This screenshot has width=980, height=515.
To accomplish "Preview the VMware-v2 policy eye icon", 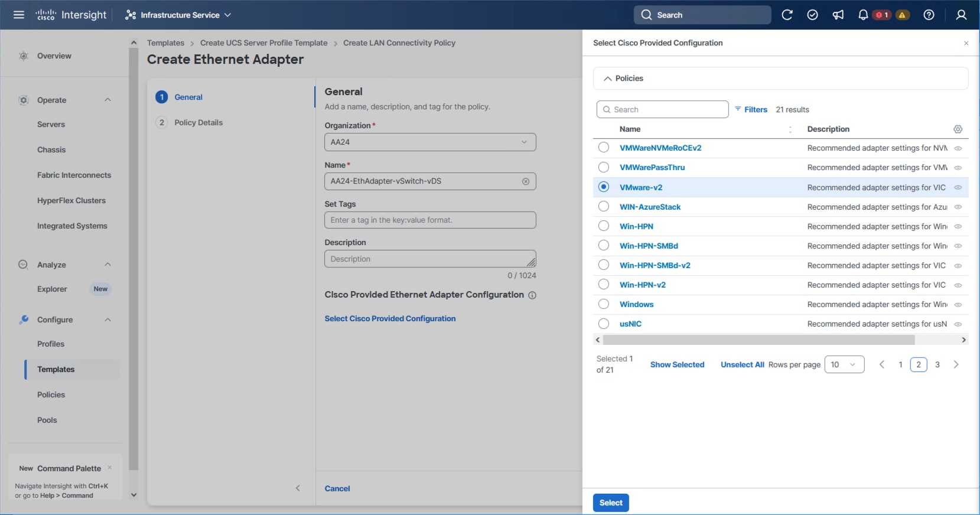I will (x=958, y=187).
